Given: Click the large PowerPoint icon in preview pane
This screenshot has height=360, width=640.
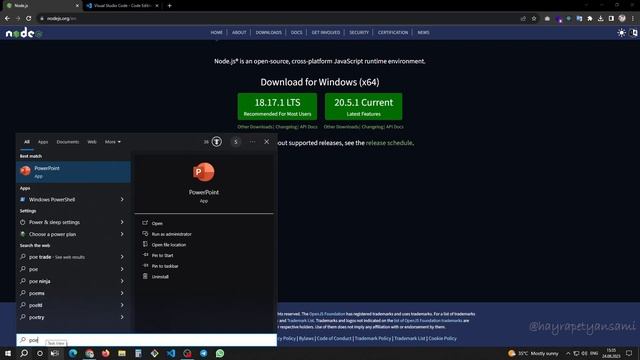Looking at the screenshot, I should click(x=204, y=172).
